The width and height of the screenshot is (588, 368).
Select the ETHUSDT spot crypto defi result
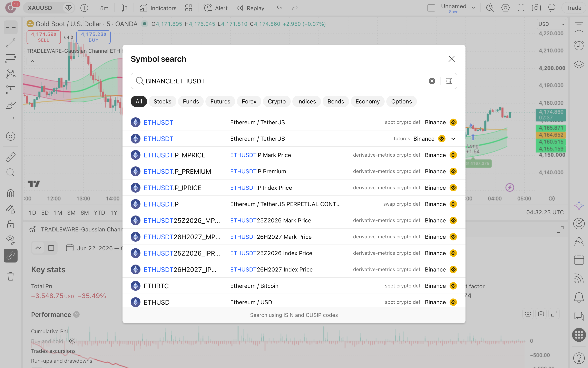294,122
